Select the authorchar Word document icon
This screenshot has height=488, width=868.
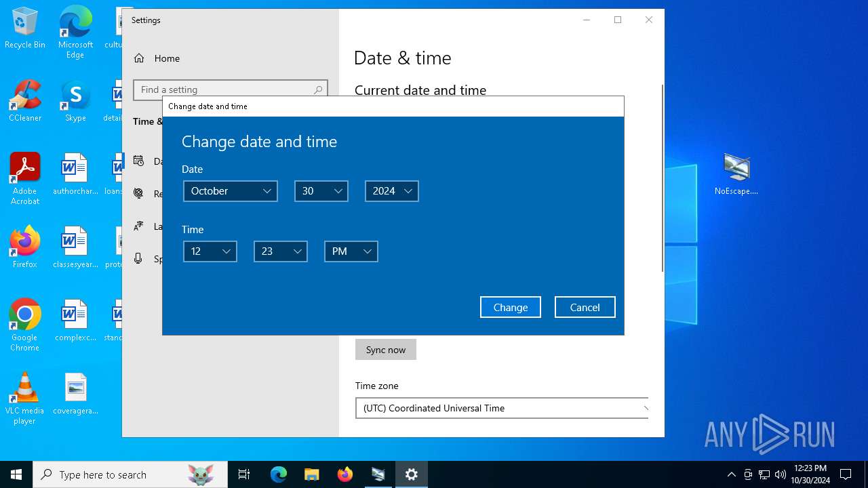pos(75,174)
